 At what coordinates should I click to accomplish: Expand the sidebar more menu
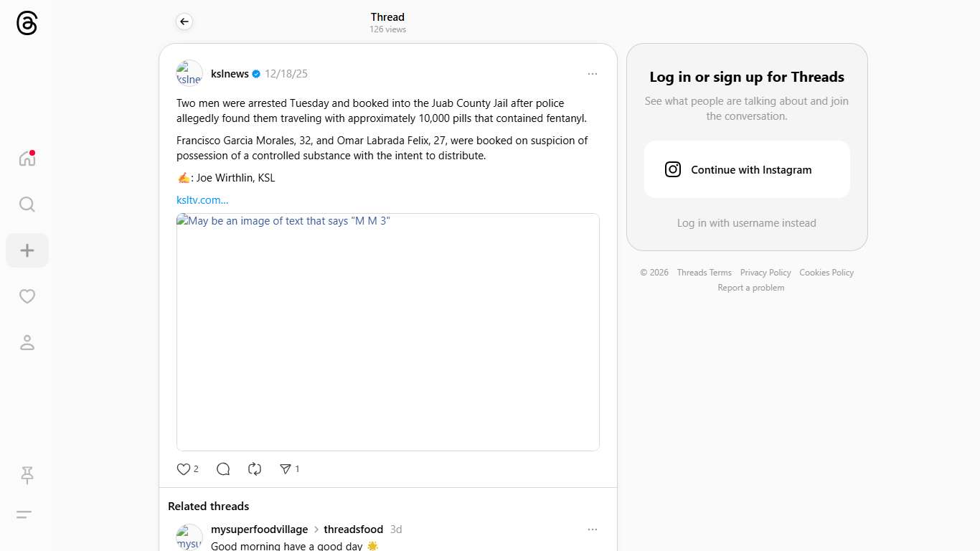24,514
